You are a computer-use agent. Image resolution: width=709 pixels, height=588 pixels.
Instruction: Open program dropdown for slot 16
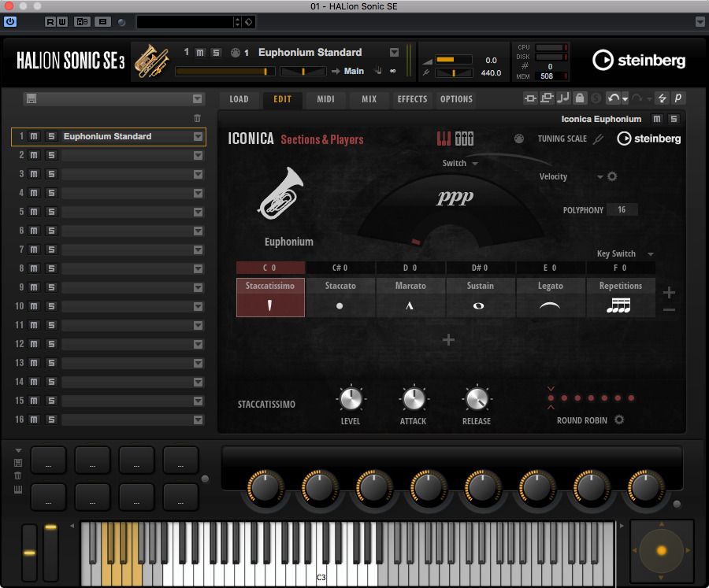pos(198,420)
